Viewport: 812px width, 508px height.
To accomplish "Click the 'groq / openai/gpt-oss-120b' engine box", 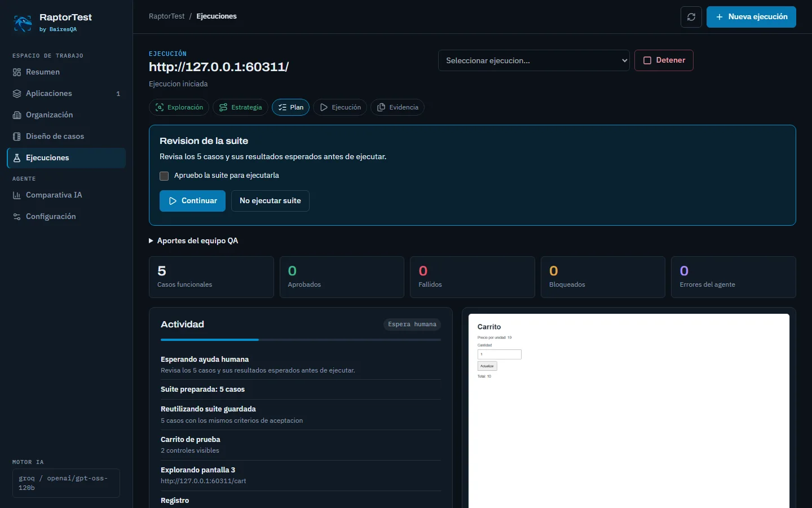I will tap(66, 483).
